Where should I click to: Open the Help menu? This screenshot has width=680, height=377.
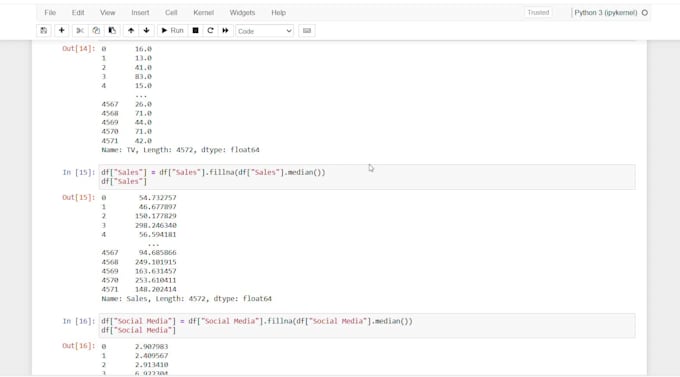[278, 13]
